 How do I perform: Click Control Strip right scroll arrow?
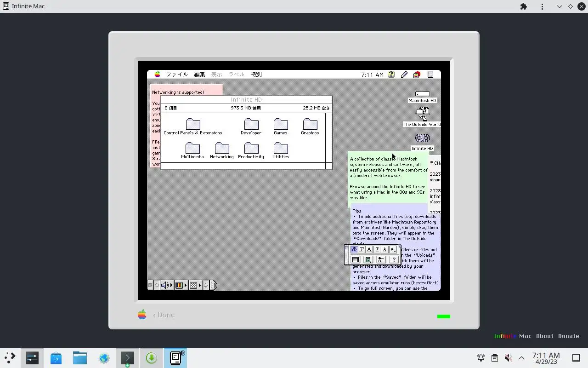(x=206, y=285)
